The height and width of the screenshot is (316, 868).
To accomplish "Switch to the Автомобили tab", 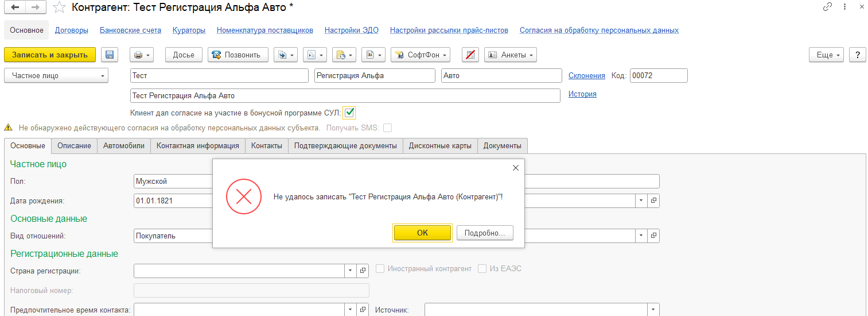I will click(x=124, y=145).
